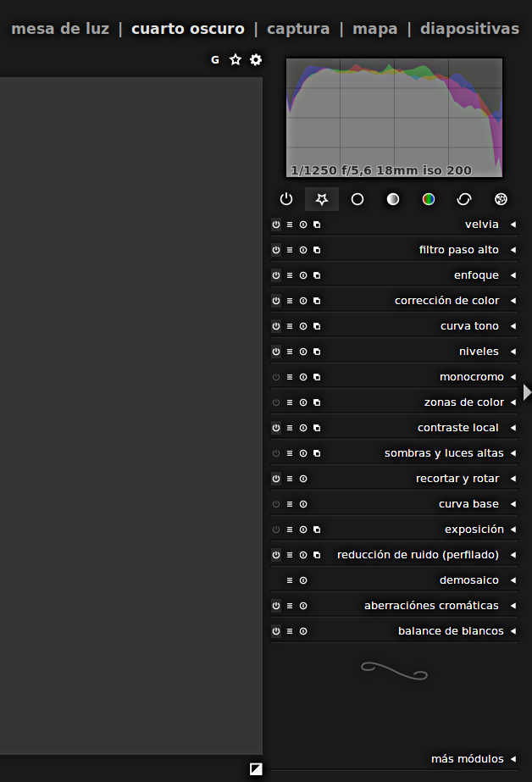The width and height of the screenshot is (532, 782).
Task: Reset niveles module parameters
Action: pyautogui.click(x=303, y=352)
